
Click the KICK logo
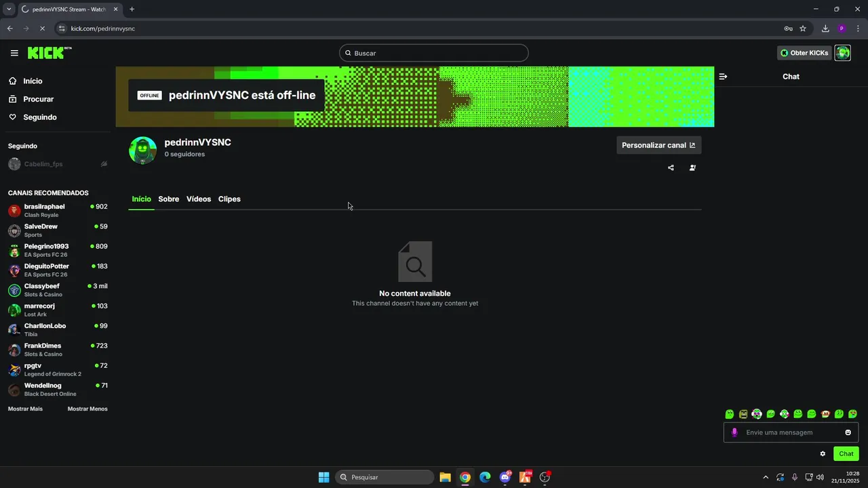pos(50,53)
